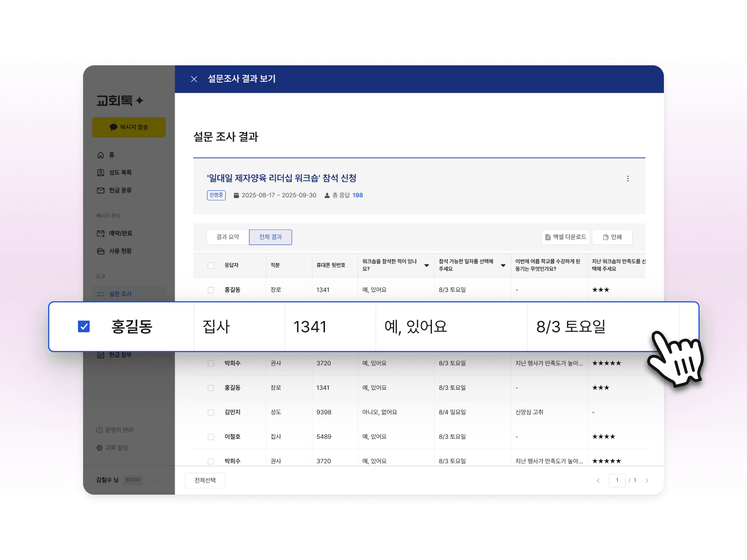Screen dimensions: 747x560
Task: Expand the 워크숍을 참석한 적이 있나요 column dropdown
Action: pos(426,265)
